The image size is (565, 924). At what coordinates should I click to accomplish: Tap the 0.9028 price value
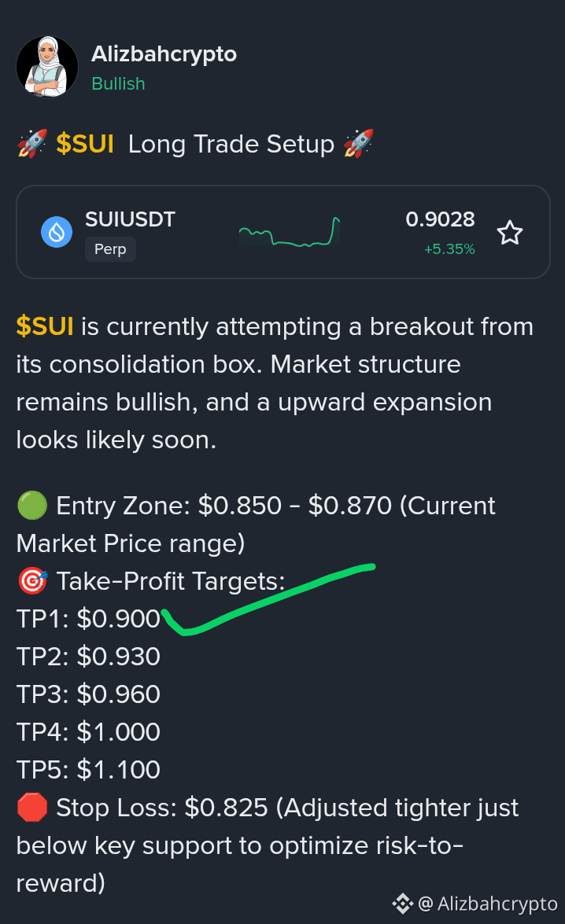pos(440,219)
